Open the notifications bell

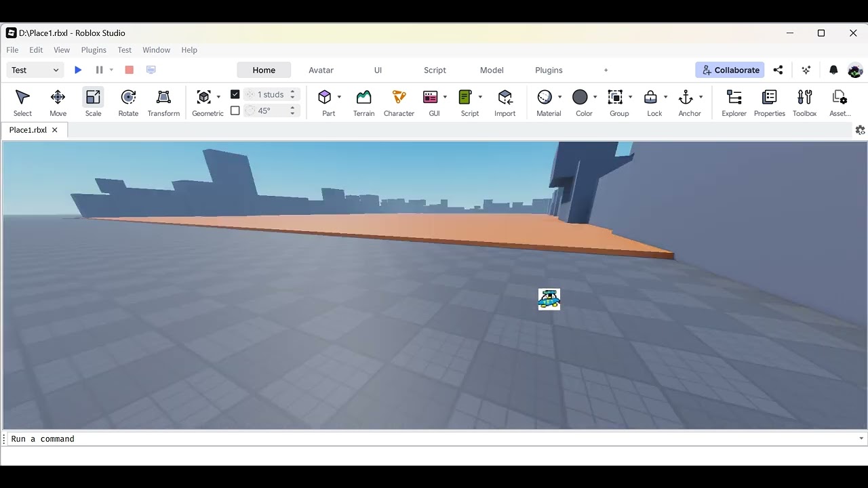(833, 70)
